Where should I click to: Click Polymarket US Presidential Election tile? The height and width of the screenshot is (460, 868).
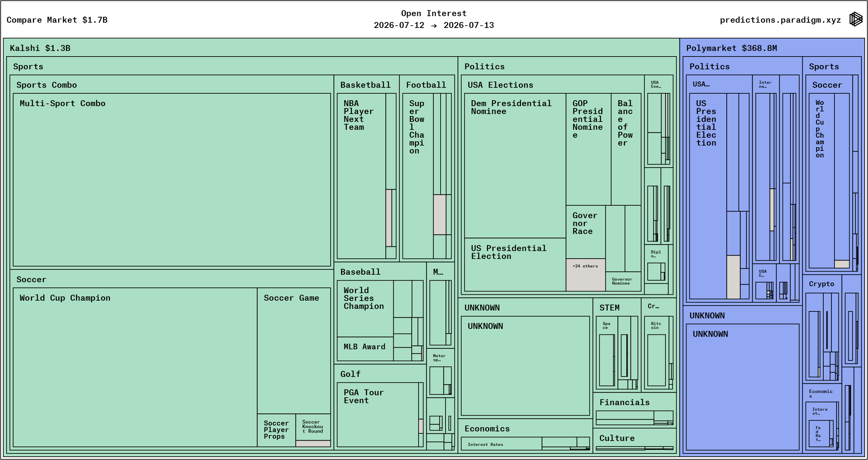click(x=708, y=196)
